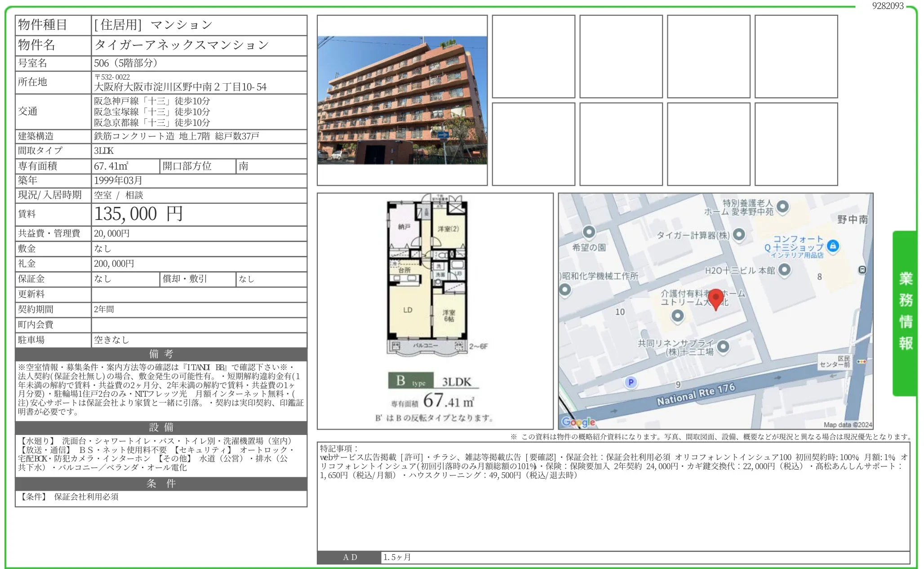
Task: Click the Google logo on the map
Action: [x=578, y=422]
